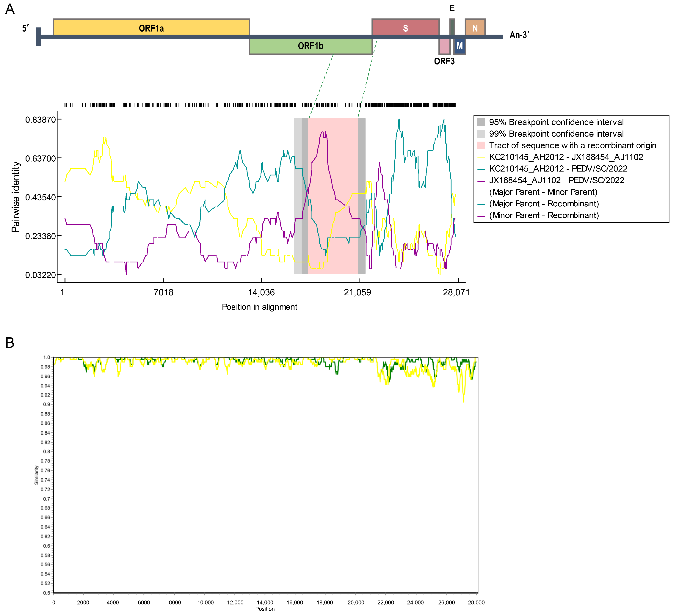Screen dimensions: 674x616
Task: Click the Similarity axis label in panel B
Action: (x=36, y=475)
